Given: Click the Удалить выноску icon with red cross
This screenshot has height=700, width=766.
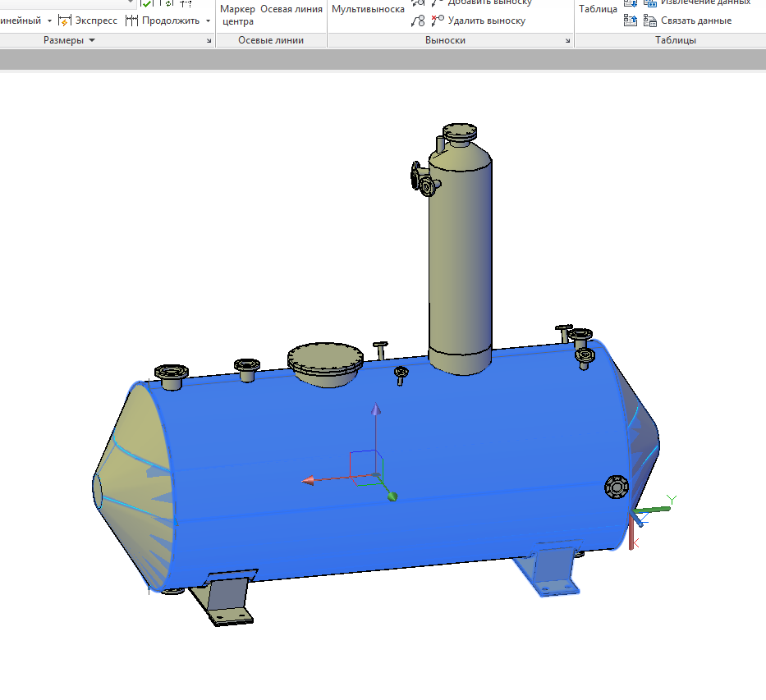Looking at the screenshot, I should [x=438, y=21].
